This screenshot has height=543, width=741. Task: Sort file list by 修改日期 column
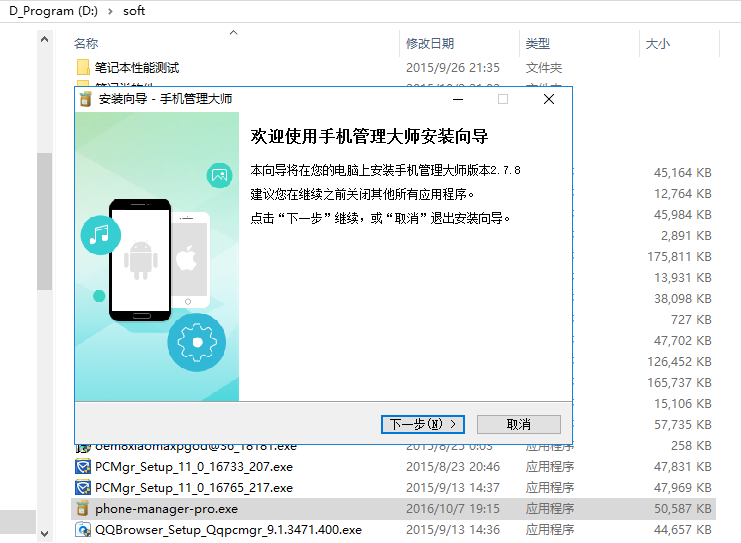coord(430,43)
